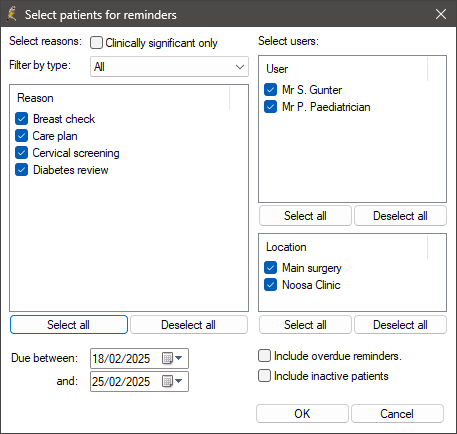Image resolution: width=457 pixels, height=434 pixels.
Task: Dismiss dialog with Cancel button
Action: click(397, 414)
